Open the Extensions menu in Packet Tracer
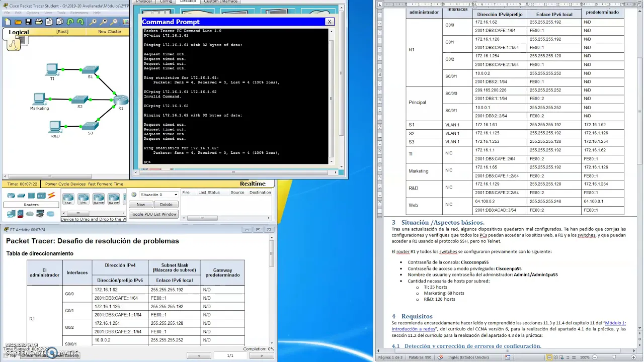Image resolution: width=644 pixels, height=362 pixels. (79, 13)
